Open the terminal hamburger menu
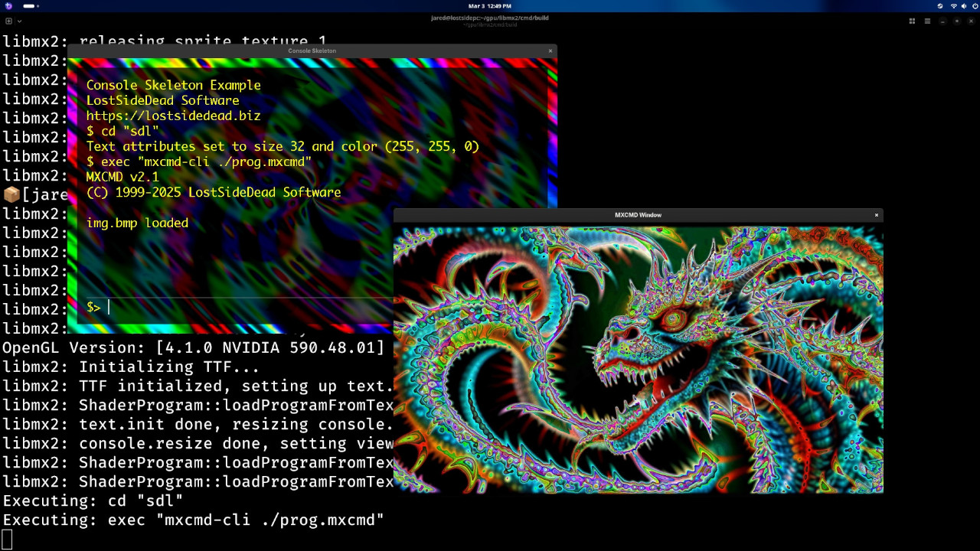Screen dimensions: 980x551 [927, 21]
